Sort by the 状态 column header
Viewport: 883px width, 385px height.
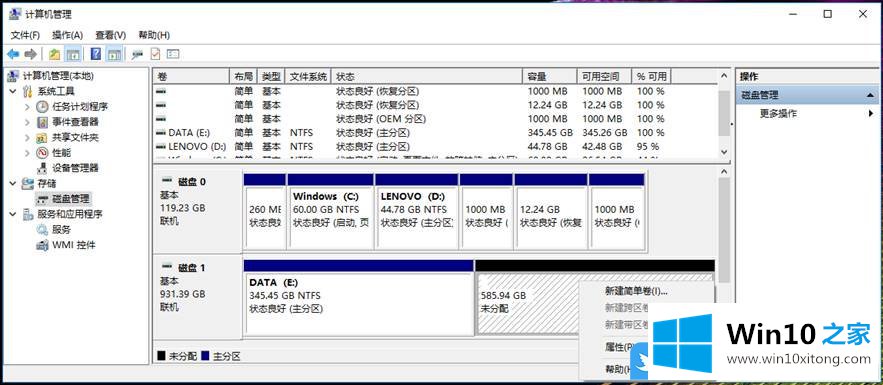coord(427,77)
